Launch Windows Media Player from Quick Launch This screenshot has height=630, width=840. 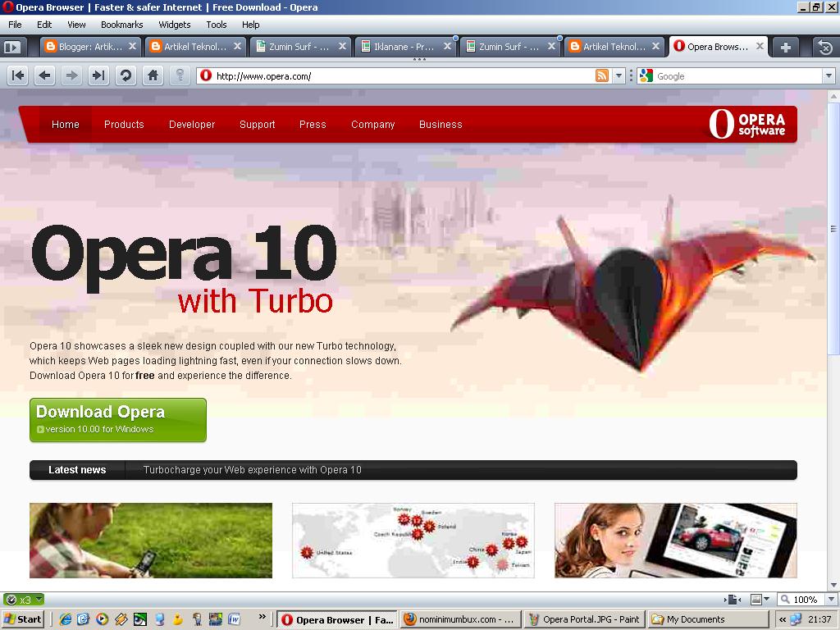click(102, 619)
